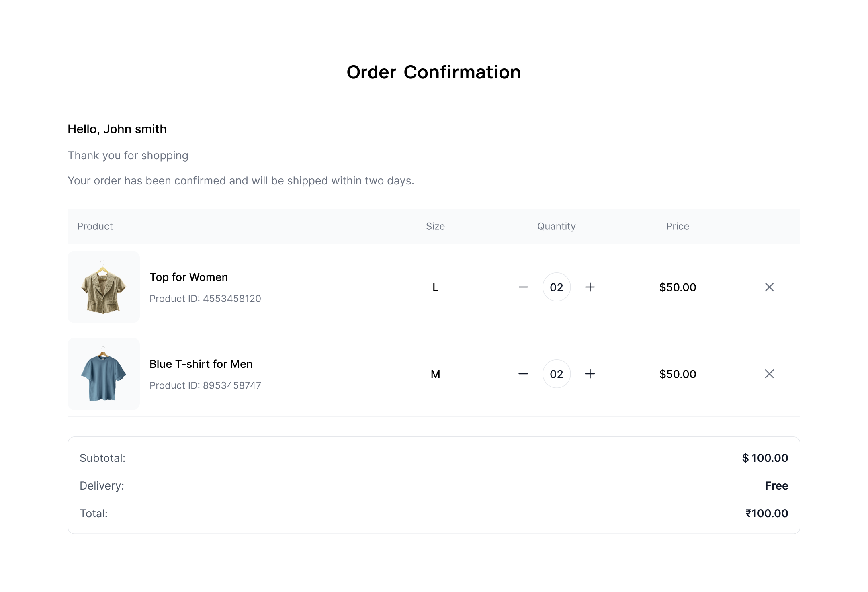Click Product ID 4553458120 text
Image resolution: width=868 pixels, height=592 pixels.
coord(205,299)
